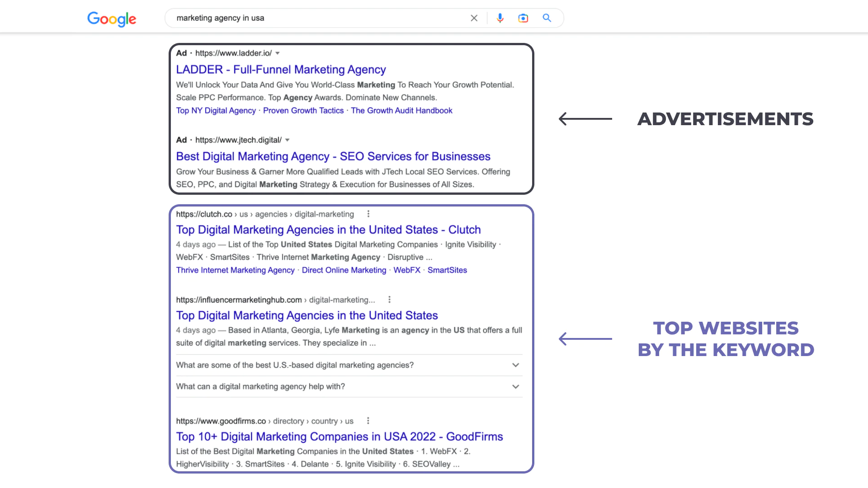The height and width of the screenshot is (488, 868).
Task: Open influencermarketinghub Top Digital Marketing Agencies result
Action: (x=307, y=315)
